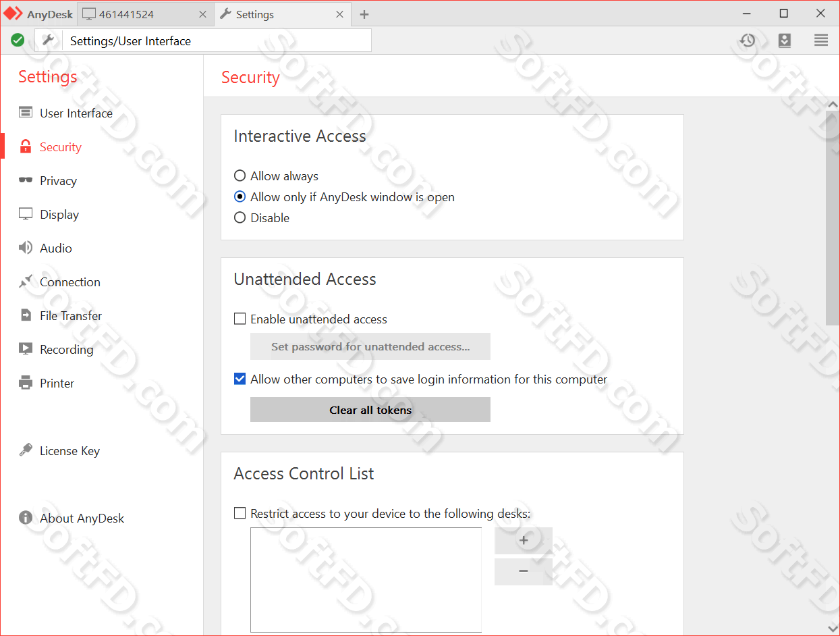Click the Connection plug icon
The height and width of the screenshot is (636, 840).
point(26,282)
